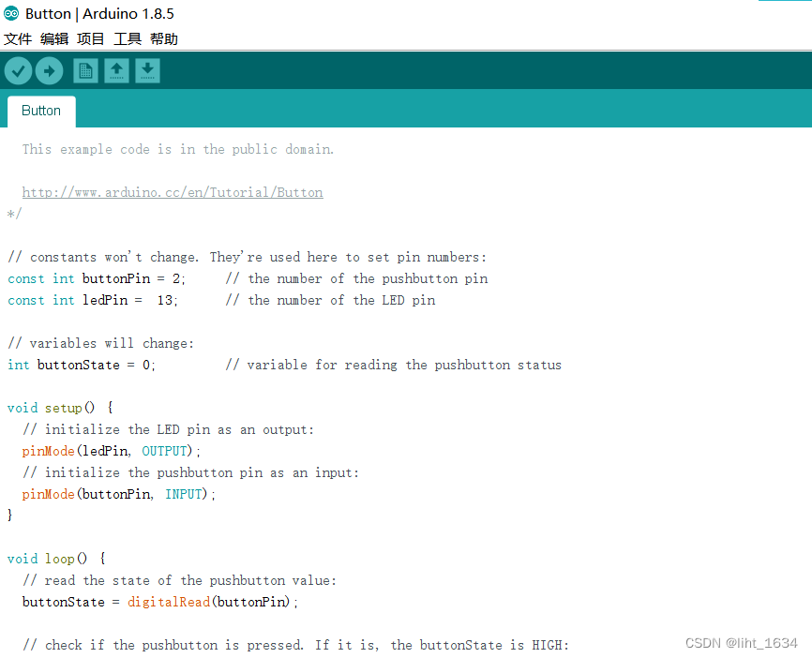812x658 pixels.
Task: Open the 工具 menu
Action: [128, 39]
